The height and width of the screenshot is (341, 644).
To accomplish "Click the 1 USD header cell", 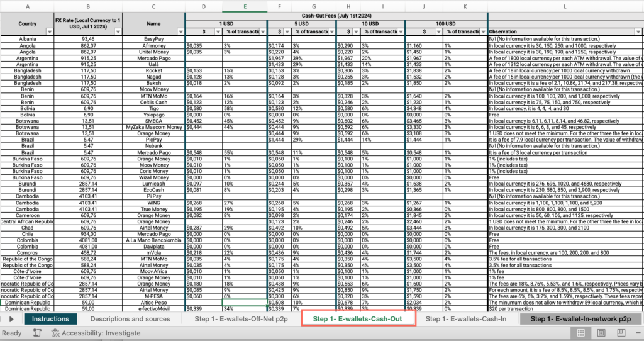I will pyautogui.click(x=226, y=23).
